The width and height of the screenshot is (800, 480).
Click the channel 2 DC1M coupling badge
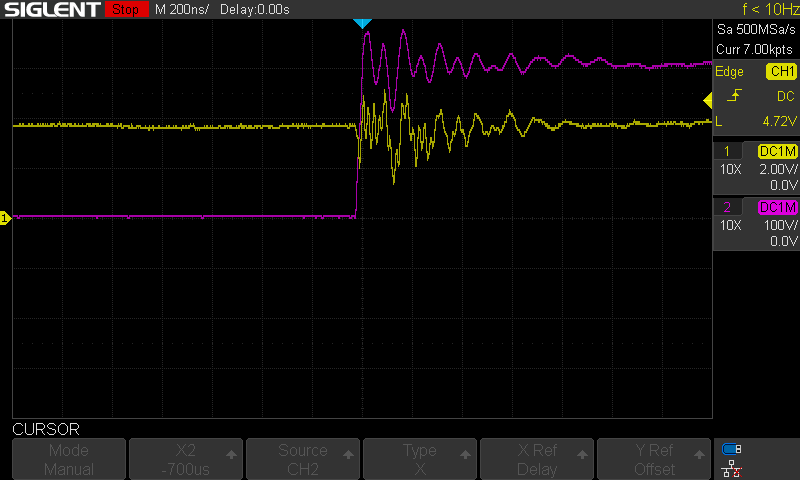(778, 207)
